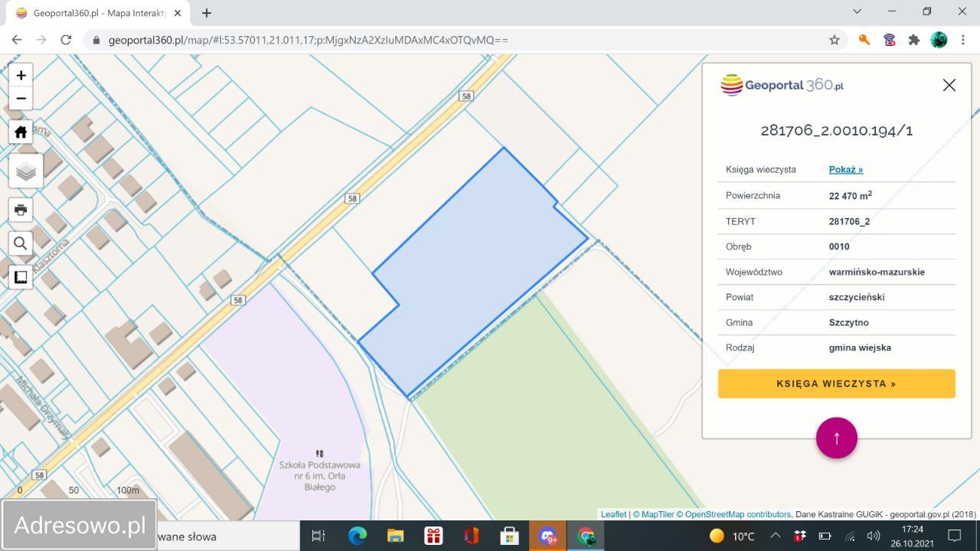
Task: Click the Geoportal360 logo in the parcel panel
Action: pyautogui.click(x=781, y=85)
